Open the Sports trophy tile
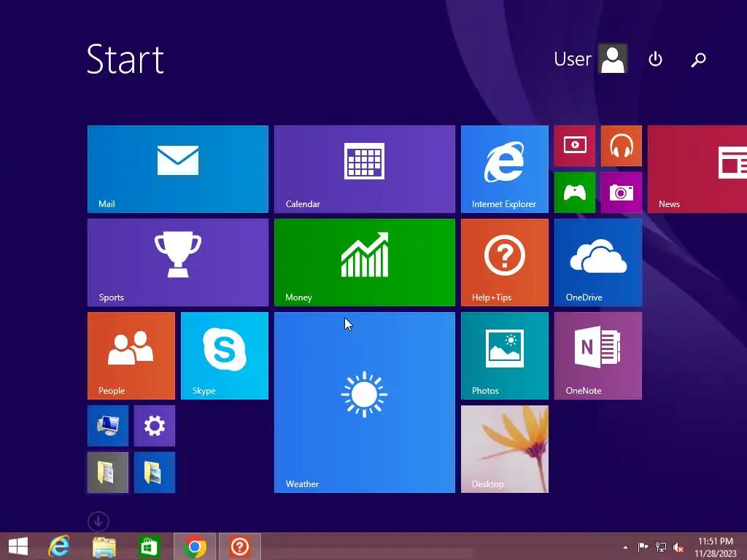Image resolution: width=747 pixels, height=560 pixels. point(178,262)
